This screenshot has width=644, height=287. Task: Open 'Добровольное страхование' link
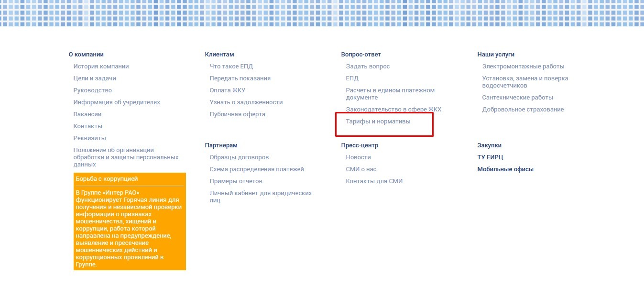coord(523,110)
